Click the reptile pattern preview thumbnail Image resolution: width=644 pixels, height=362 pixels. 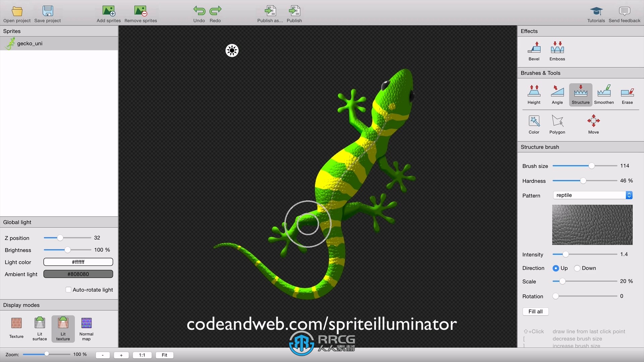pos(592,225)
